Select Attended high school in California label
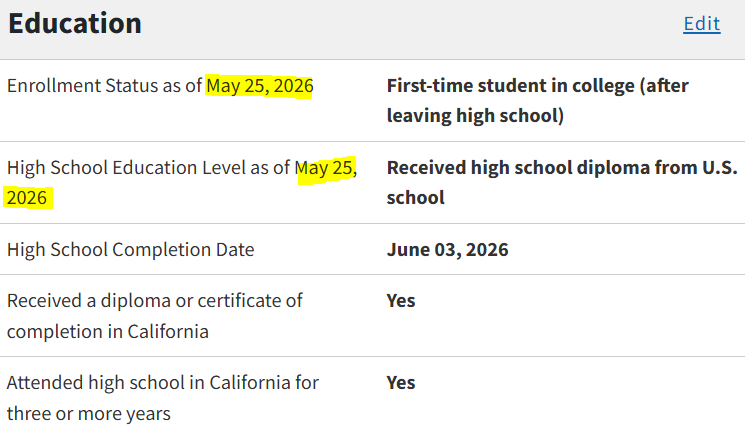 coord(163,383)
